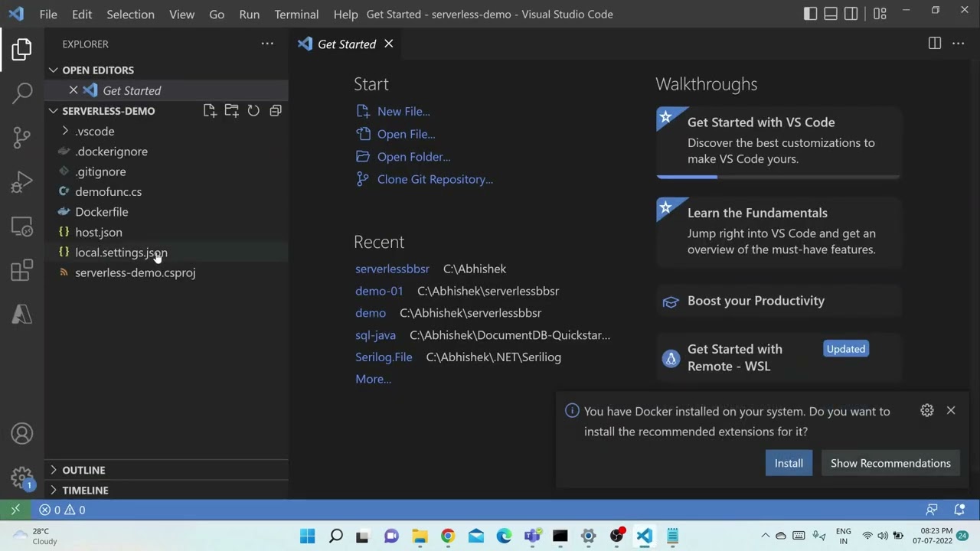980x551 pixels.
Task: Split the editor to the right
Action: coord(935,44)
